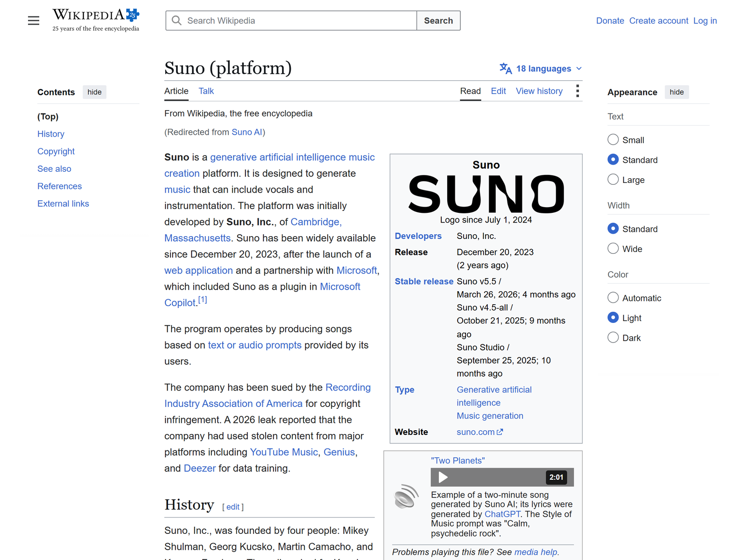
Task: Select Small text size
Action: (x=613, y=140)
